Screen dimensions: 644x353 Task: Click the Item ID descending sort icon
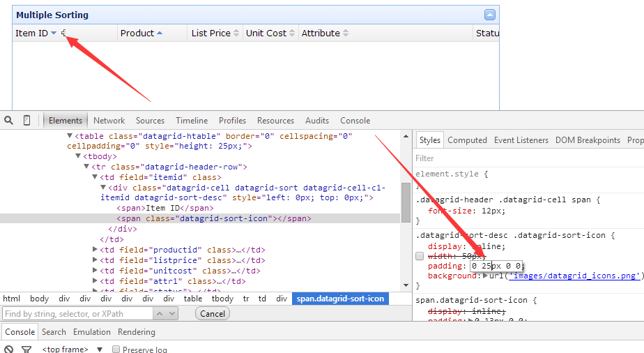click(x=54, y=33)
